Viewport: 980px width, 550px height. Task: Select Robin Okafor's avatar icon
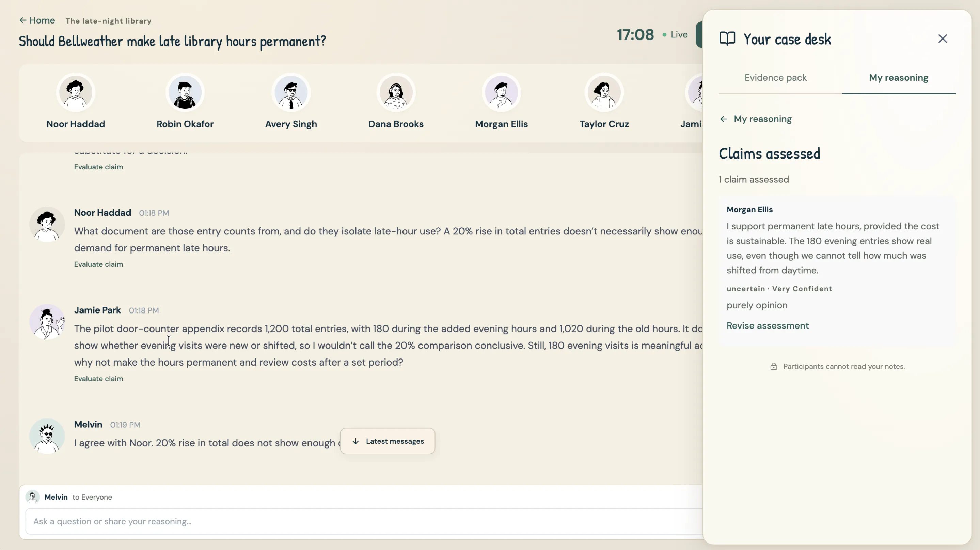click(x=185, y=92)
